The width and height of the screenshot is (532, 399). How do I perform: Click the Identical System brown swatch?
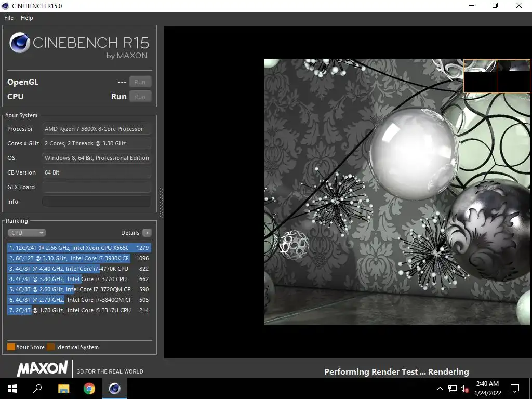point(50,347)
